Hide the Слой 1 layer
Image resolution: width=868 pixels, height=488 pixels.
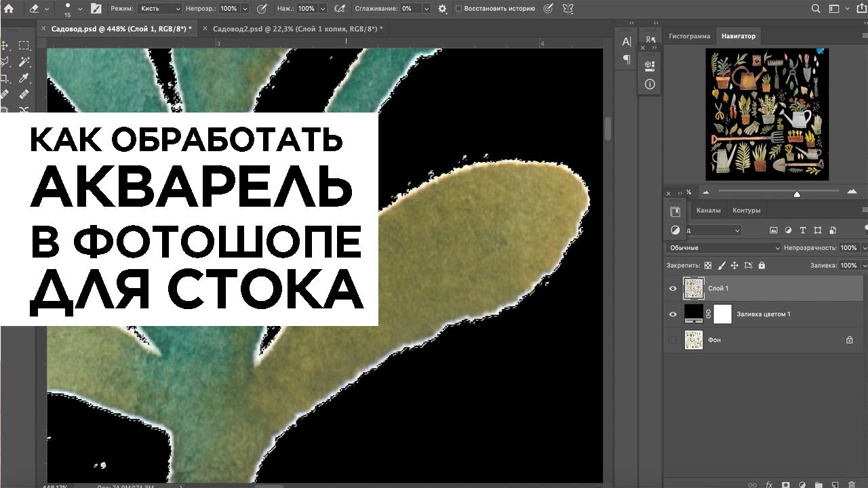(x=673, y=289)
